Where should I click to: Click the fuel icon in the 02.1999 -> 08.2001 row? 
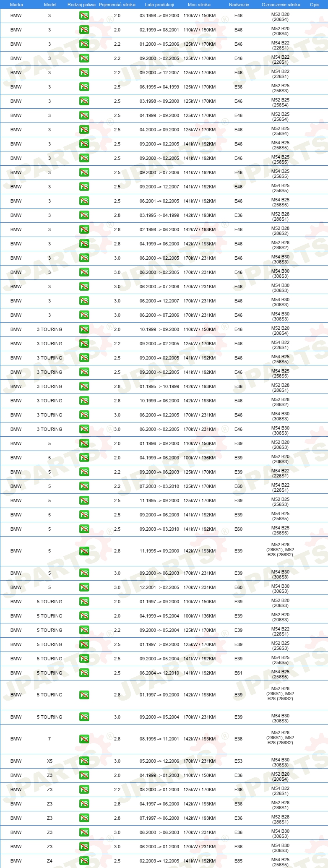coord(84,30)
